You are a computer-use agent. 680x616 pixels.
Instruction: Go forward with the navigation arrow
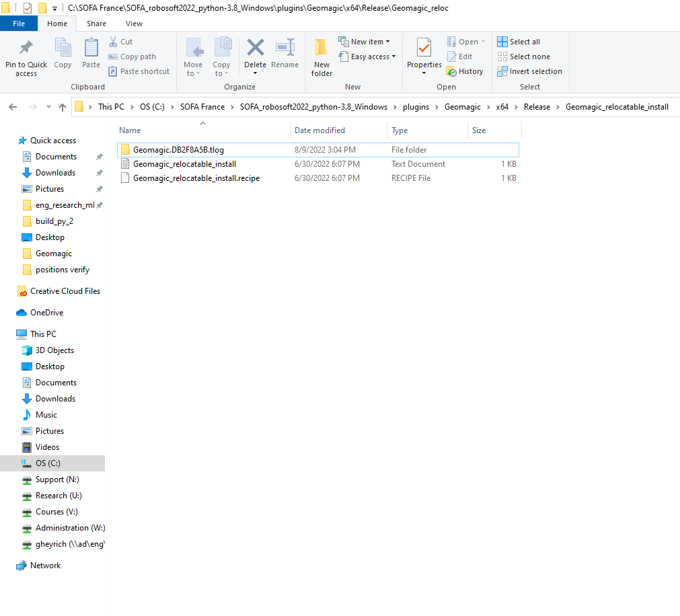click(32, 107)
